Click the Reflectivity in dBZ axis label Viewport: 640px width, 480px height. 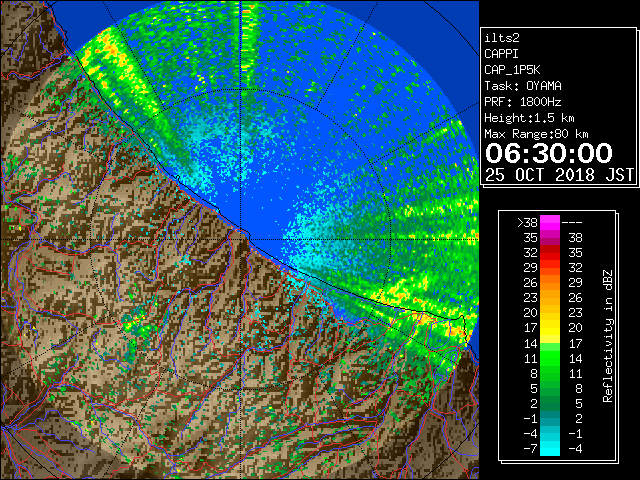point(608,336)
